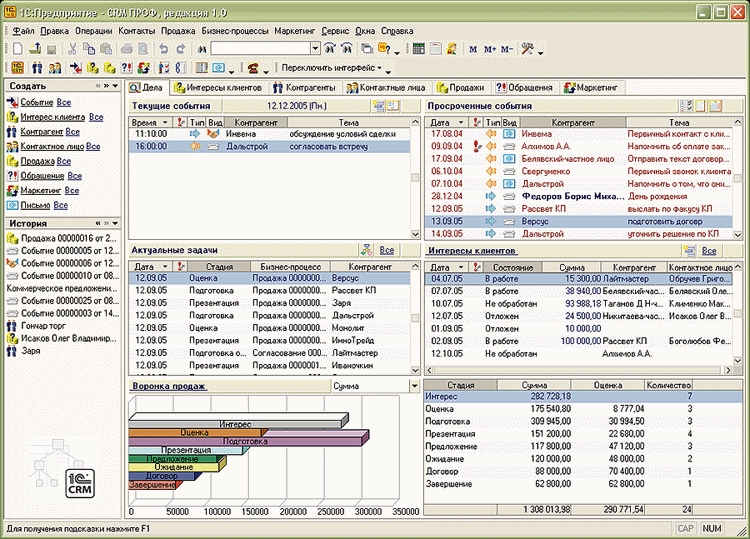Click the ?! requests toolbar icon
The image size is (750, 539).
tap(126, 68)
